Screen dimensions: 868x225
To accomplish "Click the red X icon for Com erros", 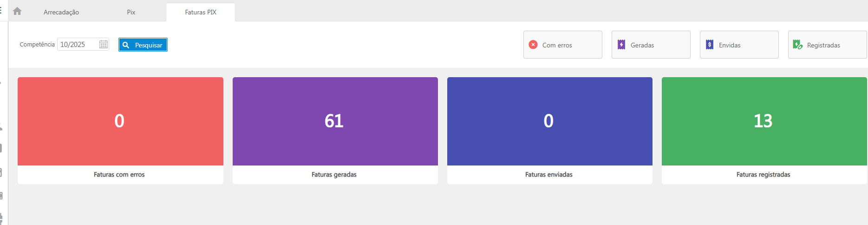I will coord(533,45).
